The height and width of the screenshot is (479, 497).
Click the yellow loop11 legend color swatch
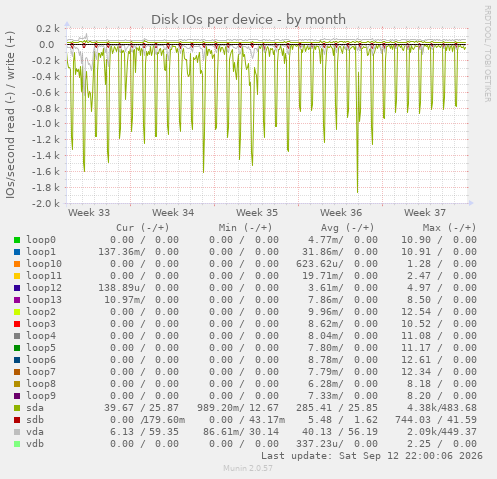point(17,276)
